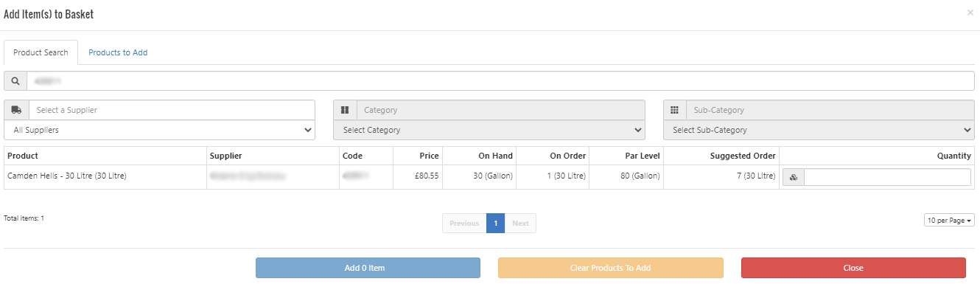
Task: Click the Next page button
Action: point(520,223)
